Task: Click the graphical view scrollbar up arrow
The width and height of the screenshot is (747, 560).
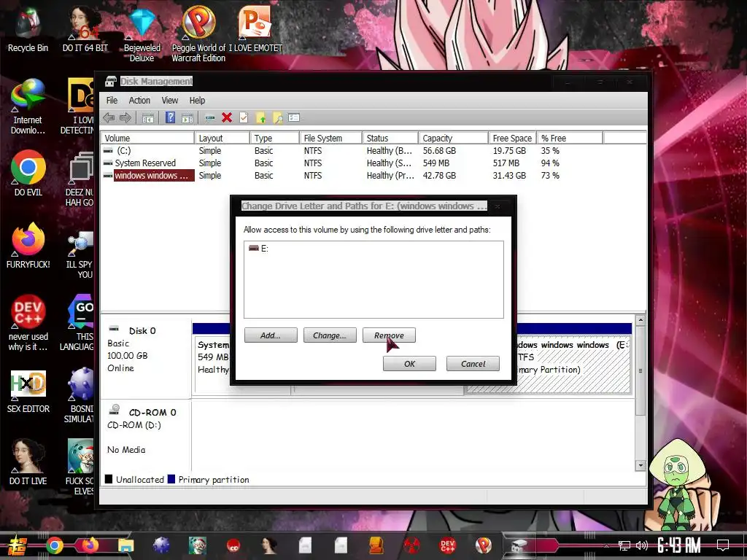Action: (x=640, y=321)
